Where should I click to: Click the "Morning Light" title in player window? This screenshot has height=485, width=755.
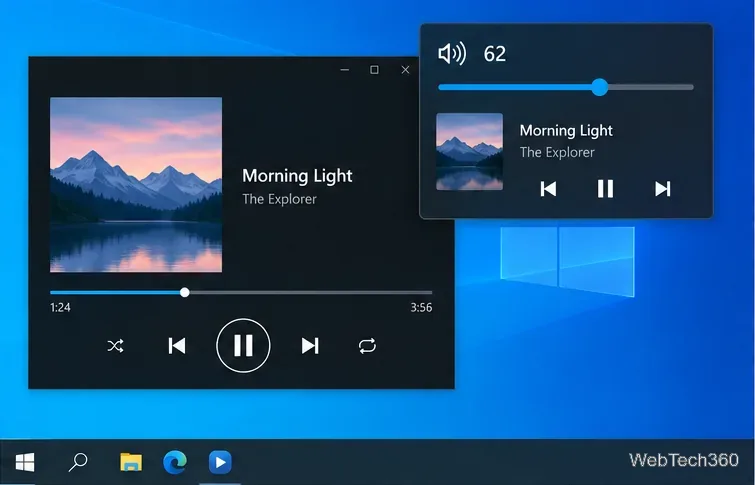pos(297,176)
